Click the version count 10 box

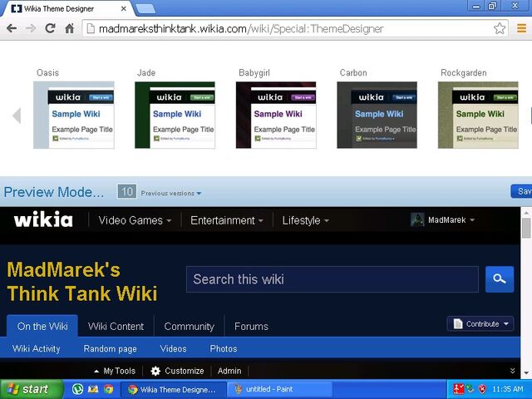click(x=127, y=192)
